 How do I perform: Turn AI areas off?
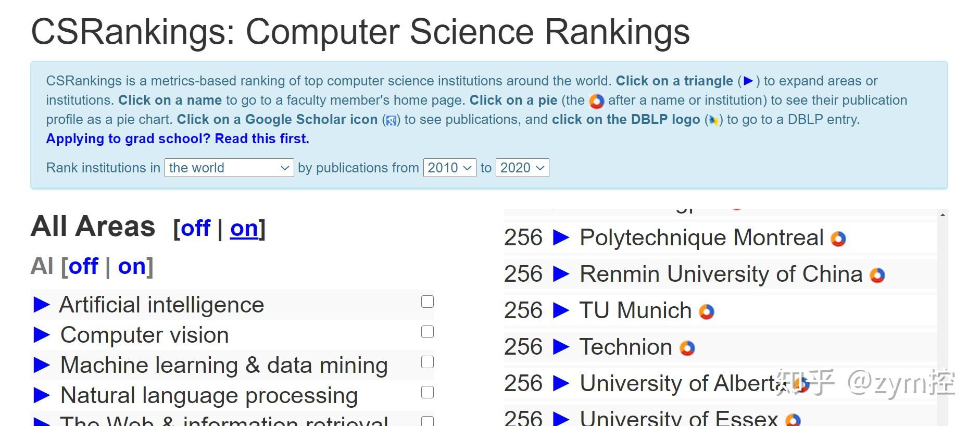[x=83, y=266]
